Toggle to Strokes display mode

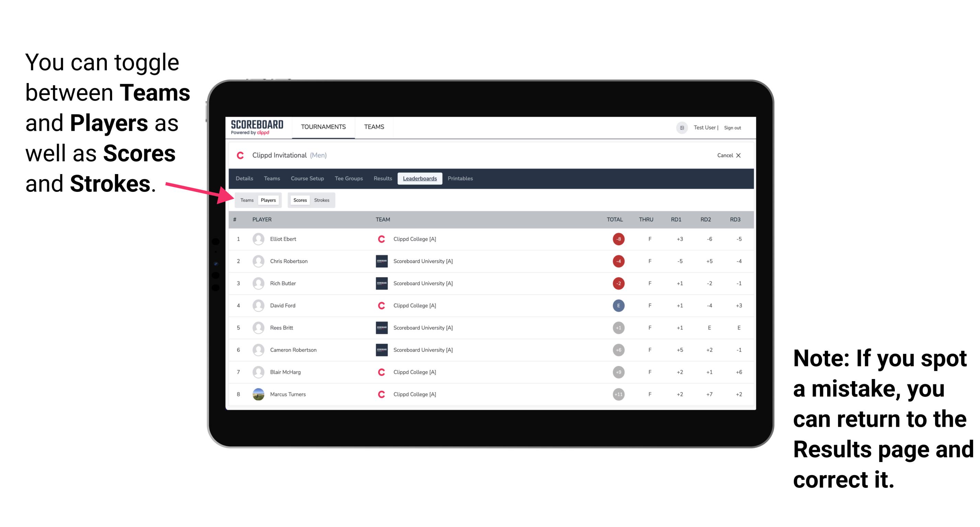tap(321, 200)
